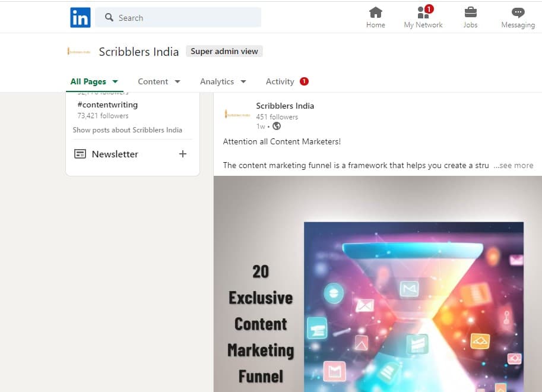This screenshot has width=542, height=392.
Task: Click the search magnifier icon
Action: click(109, 17)
